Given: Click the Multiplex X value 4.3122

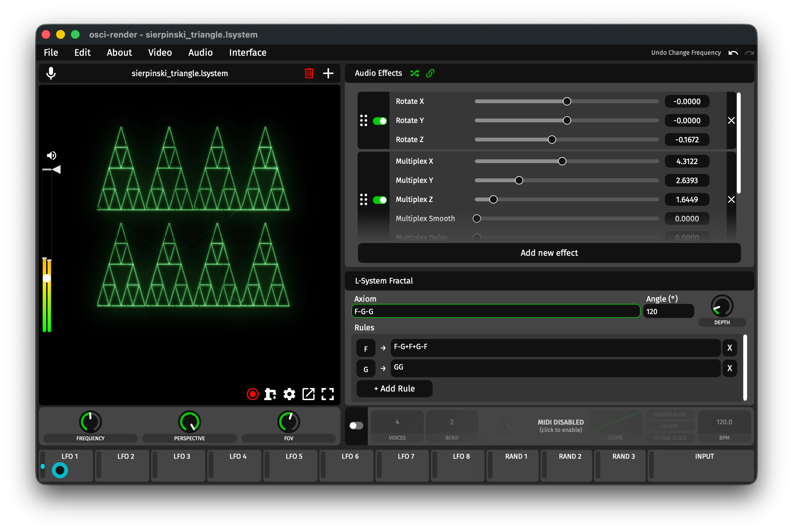Looking at the screenshot, I should (687, 162).
